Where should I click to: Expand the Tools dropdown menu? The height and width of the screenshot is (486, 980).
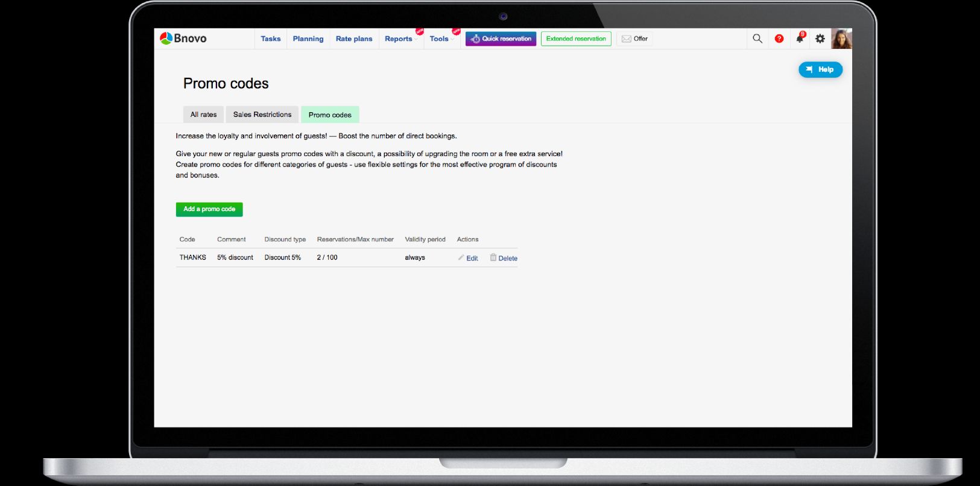click(x=441, y=39)
